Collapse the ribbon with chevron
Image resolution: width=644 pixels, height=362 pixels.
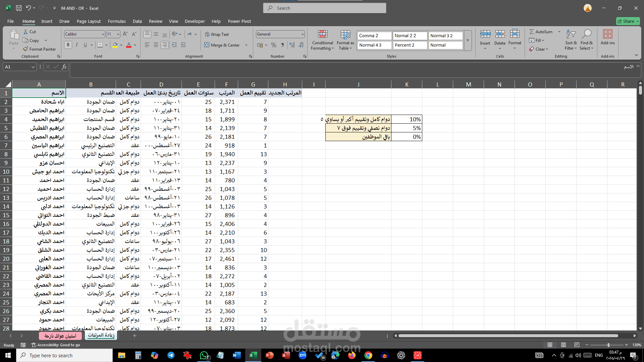click(636, 55)
